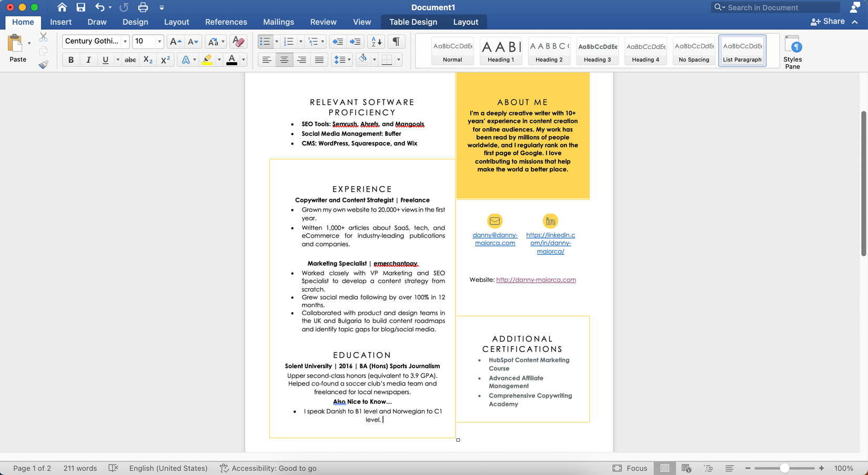Expand the borders dropdown arrow
The height and width of the screenshot is (475, 868).
pos(399,60)
